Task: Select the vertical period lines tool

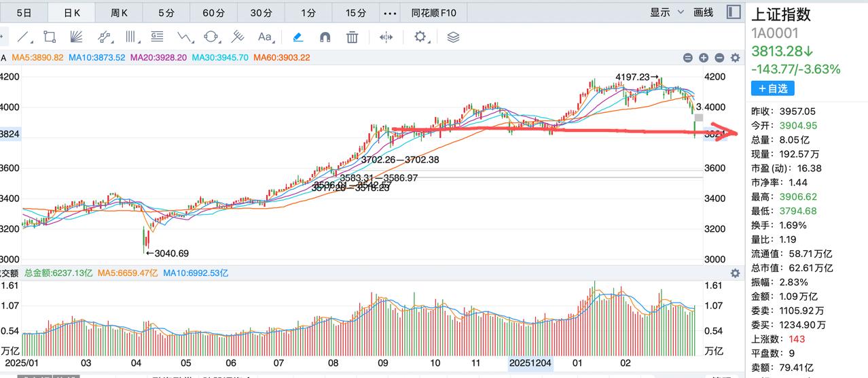Action: pos(131,37)
